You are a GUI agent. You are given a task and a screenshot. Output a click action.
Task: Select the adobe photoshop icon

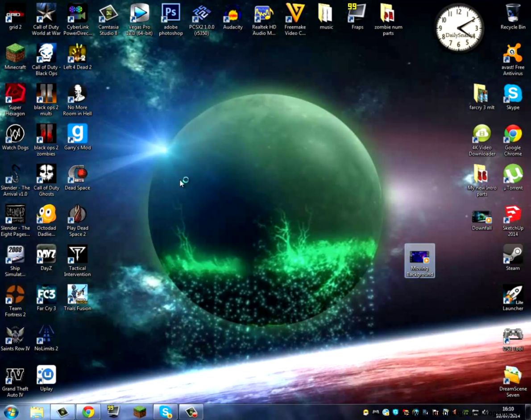[x=170, y=19]
